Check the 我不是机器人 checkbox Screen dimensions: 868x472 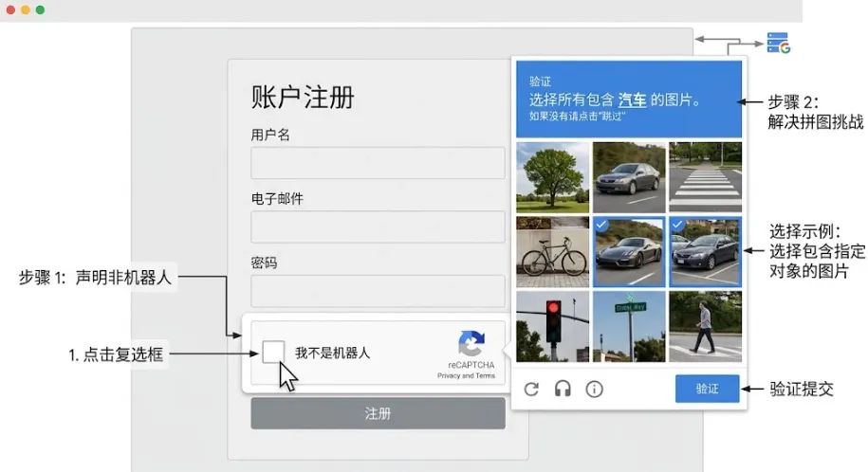pos(273,353)
